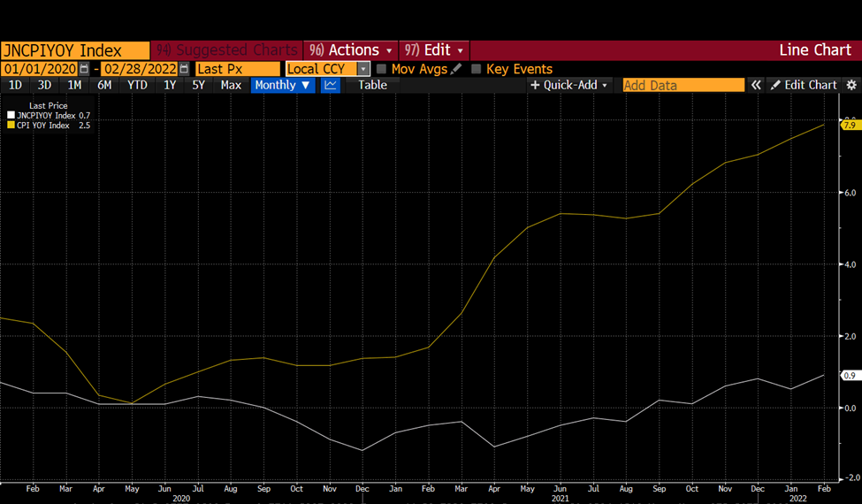The width and height of the screenshot is (862, 504).
Task: Select the 5Y time range
Action: click(198, 85)
